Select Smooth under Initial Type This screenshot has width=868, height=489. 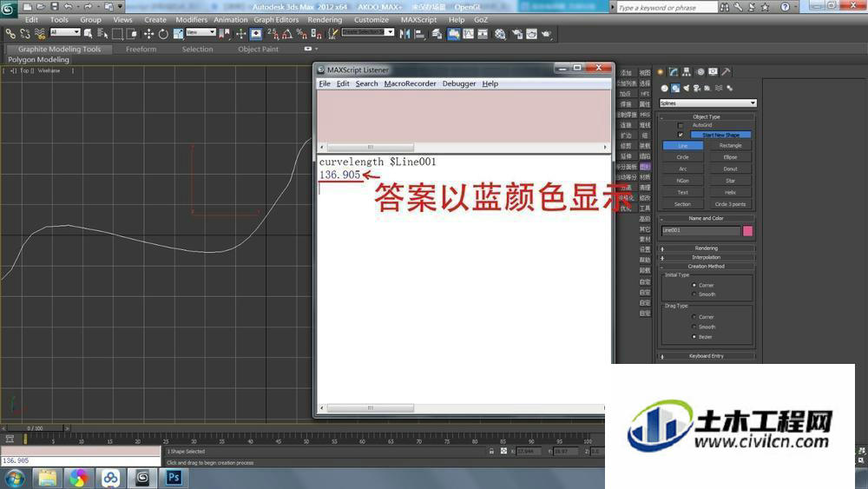[694, 294]
